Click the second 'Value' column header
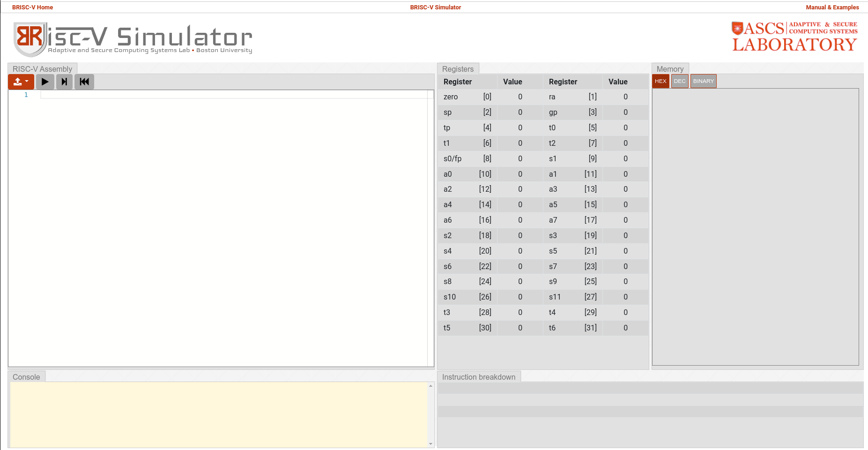This screenshot has height=450, width=868. click(x=618, y=82)
